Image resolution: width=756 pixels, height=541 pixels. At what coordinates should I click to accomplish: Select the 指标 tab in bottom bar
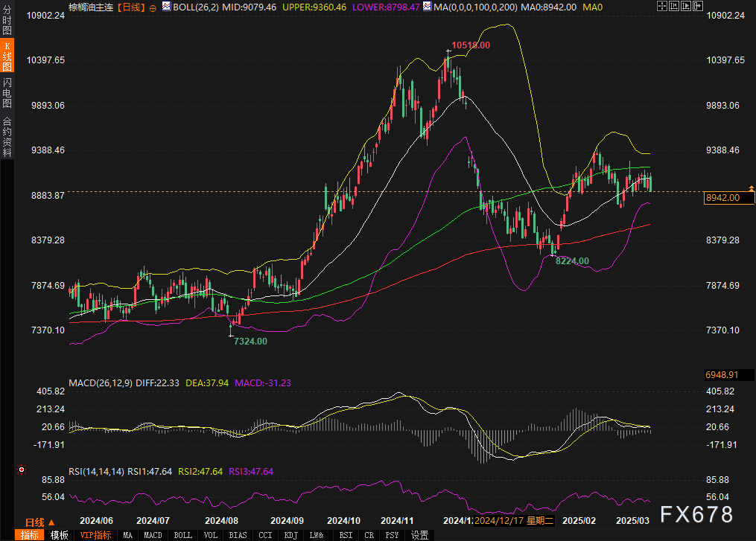click(31, 535)
